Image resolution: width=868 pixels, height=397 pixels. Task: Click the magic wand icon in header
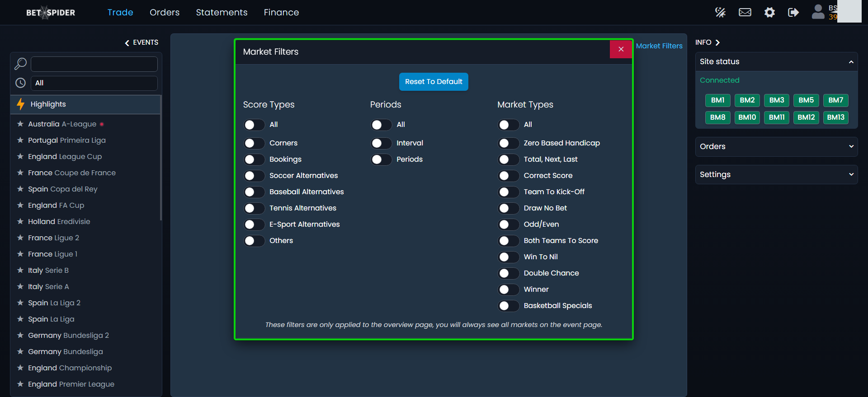tap(720, 12)
